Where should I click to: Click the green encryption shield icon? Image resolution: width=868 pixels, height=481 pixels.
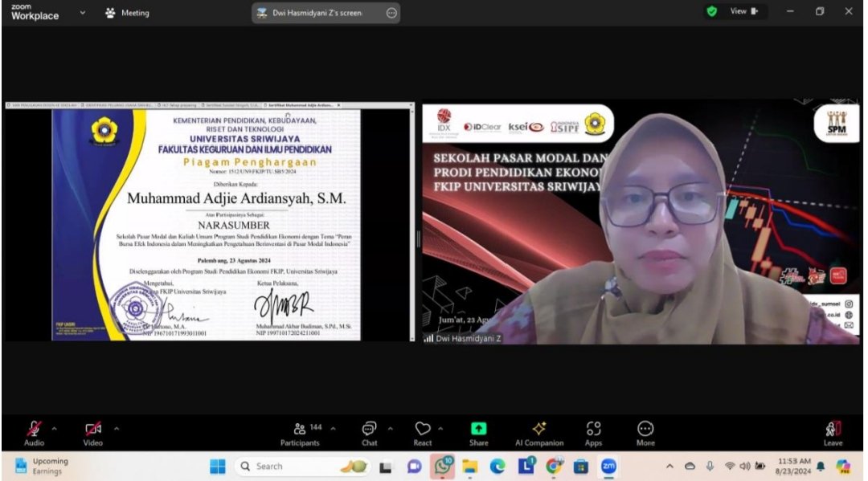tap(711, 11)
